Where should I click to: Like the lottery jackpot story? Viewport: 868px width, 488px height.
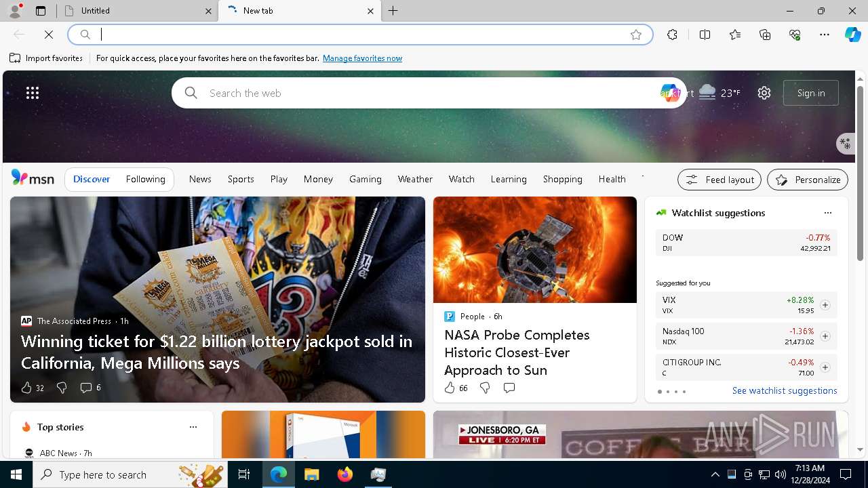(32, 388)
